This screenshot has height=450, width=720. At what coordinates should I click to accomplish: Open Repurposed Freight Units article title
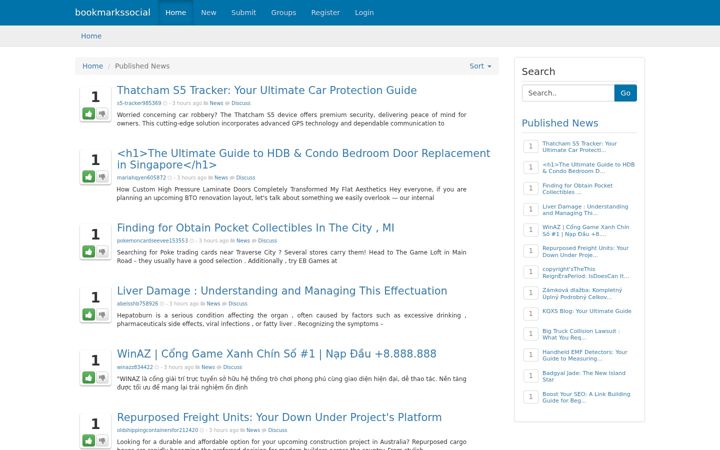pyautogui.click(x=279, y=417)
